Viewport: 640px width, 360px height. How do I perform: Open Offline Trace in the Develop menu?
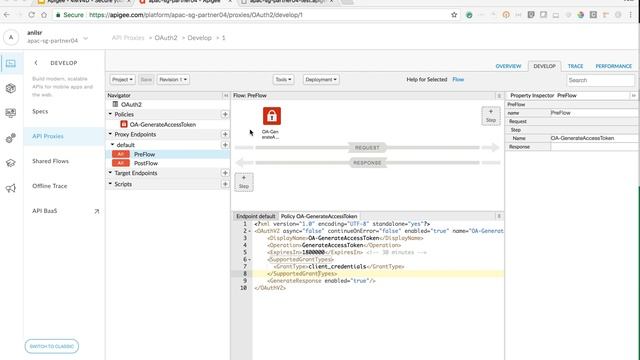[x=50, y=186]
